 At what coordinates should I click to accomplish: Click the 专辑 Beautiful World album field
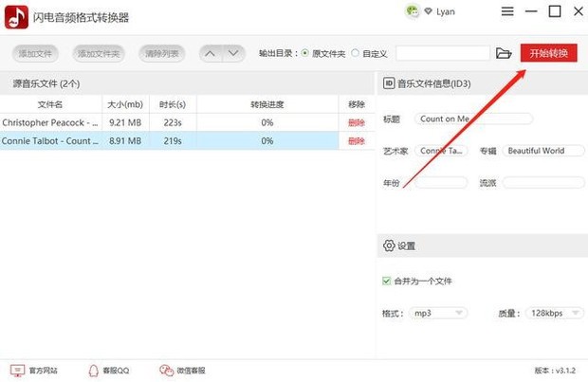pyautogui.click(x=542, y=151)
